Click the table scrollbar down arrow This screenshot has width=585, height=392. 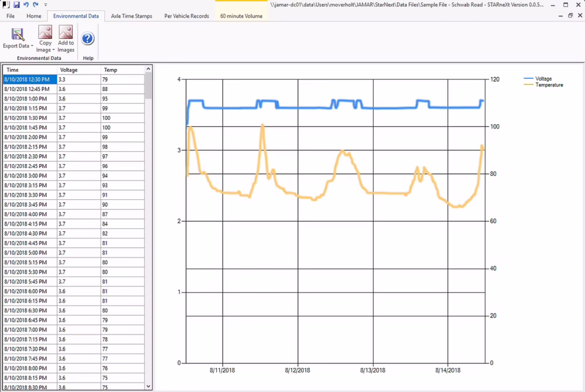click(x=149, y=386)
